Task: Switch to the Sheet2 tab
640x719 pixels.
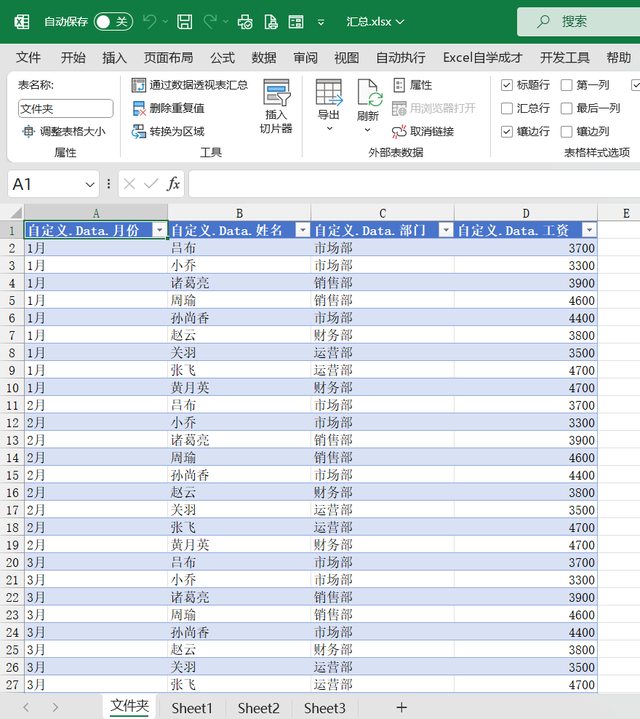Action: [x=258, y=708]
